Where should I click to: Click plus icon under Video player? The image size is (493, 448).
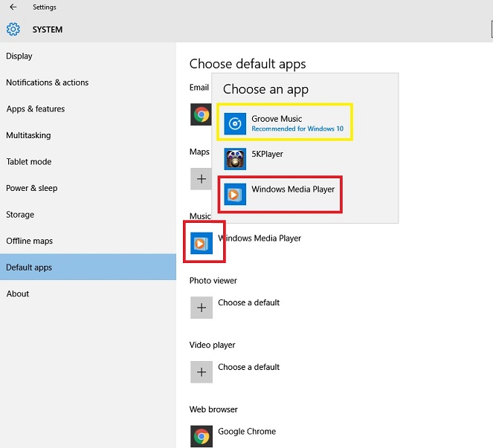(x=202, y=372)
